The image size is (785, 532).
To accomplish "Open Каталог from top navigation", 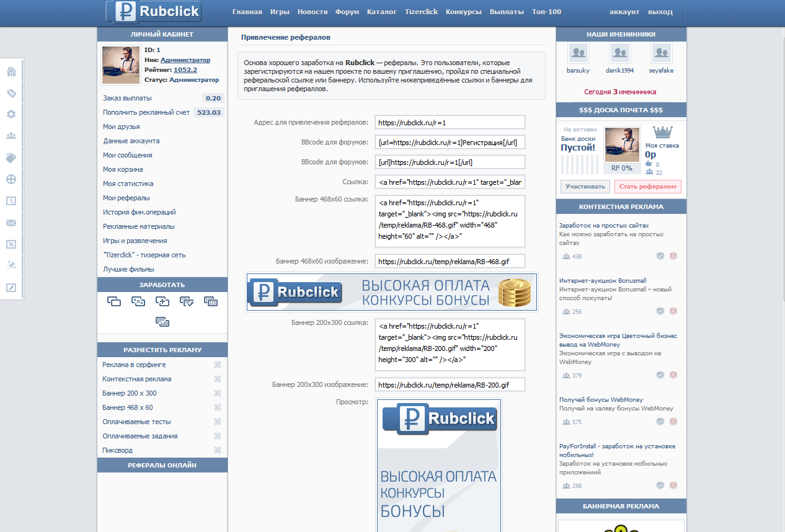I will tap(382, 12).
